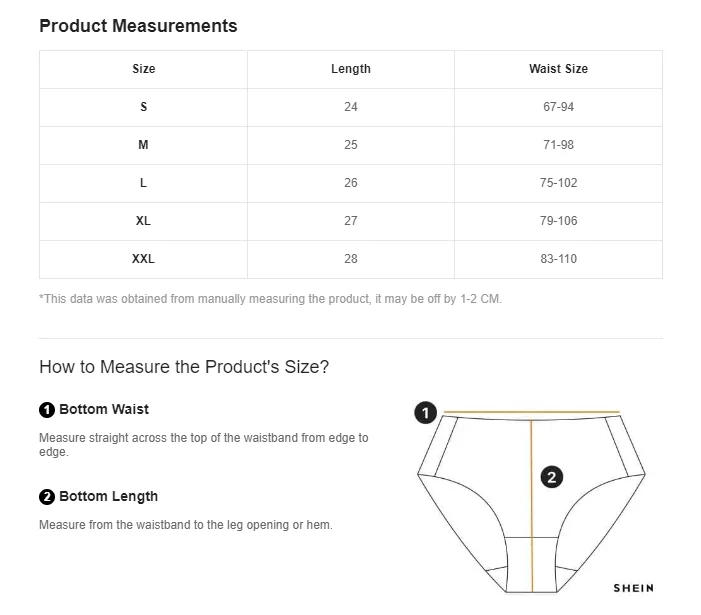Click the SHEIN logo on the diagram
701x615 pixels.
[x=633, y=588]
